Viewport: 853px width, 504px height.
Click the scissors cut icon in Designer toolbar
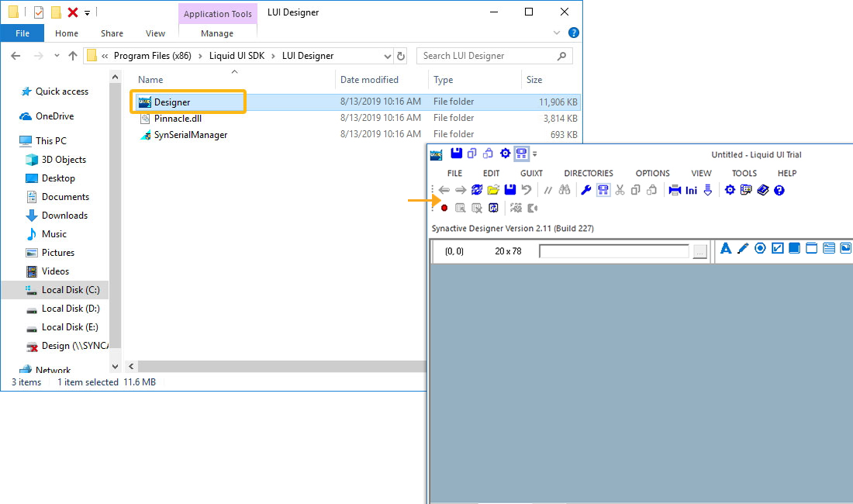click(620, 190)
